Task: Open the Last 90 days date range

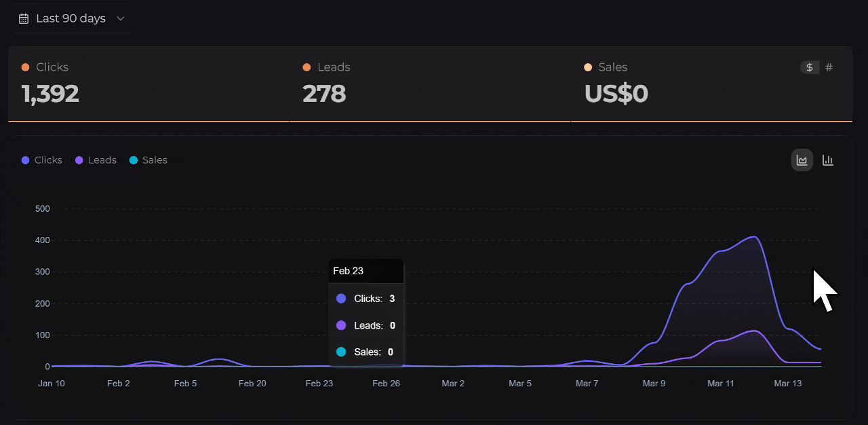Action: click(x=71, y=18)
